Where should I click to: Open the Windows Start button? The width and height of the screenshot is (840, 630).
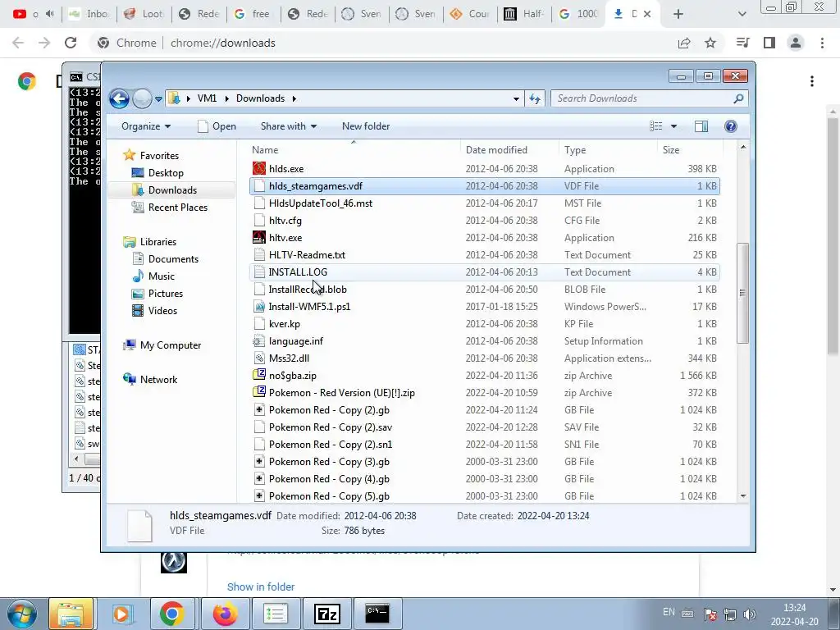tap(22, 614)
